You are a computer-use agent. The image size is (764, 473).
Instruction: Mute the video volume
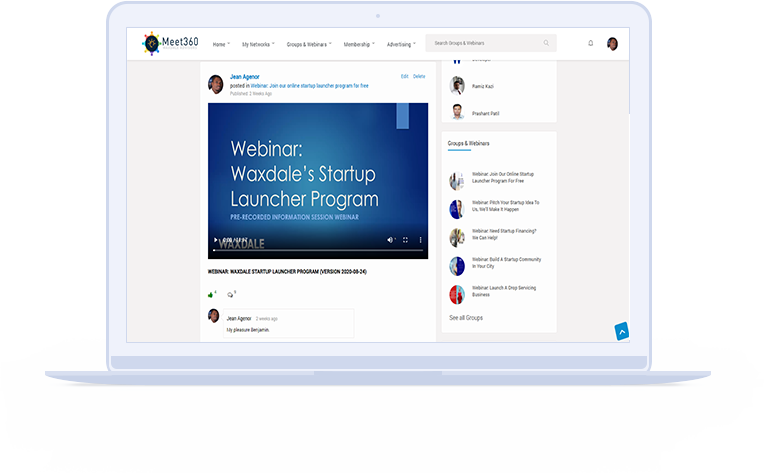point(391,240)
